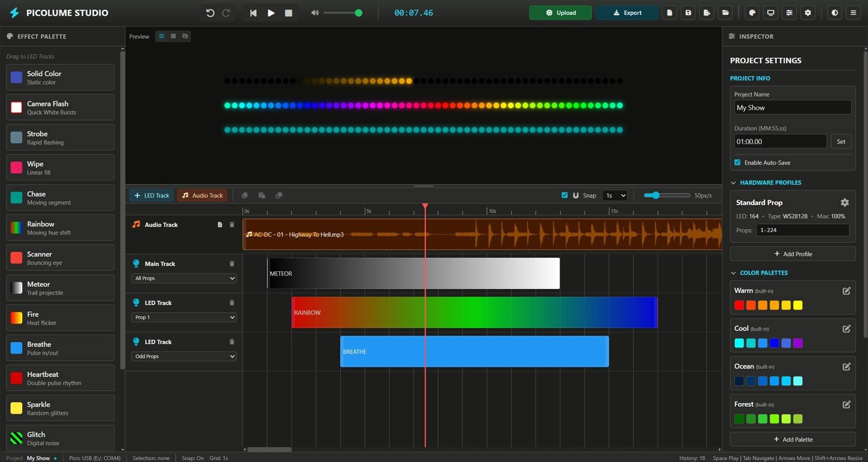Open the color palette icon in top bar
Image resolution: width=868 pixels, height=462 pixels.
[752, 13]
